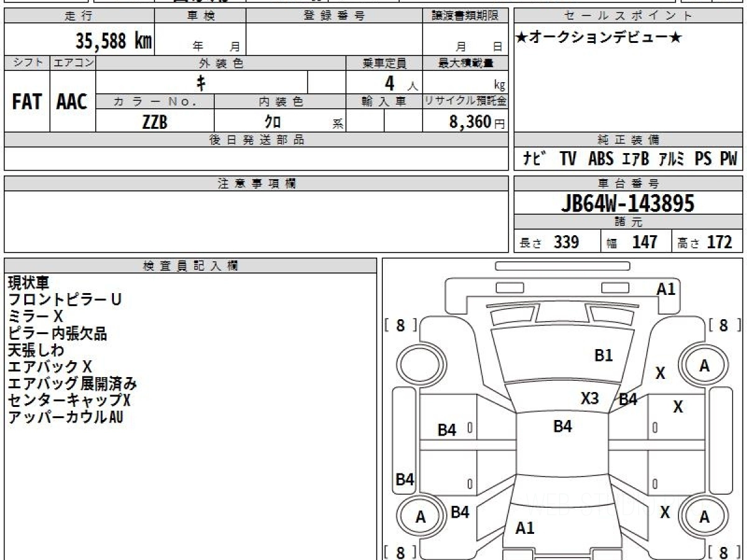Click the 車検 header cell

pyautogui.click(x=200, y=16)
